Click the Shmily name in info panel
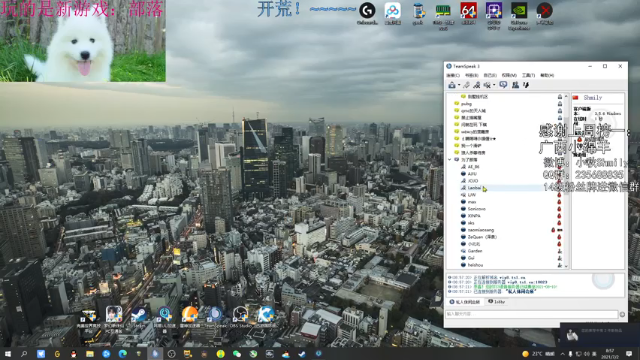Screen dimensions: 640x360 pyautogui.click(x=593, y=98)
